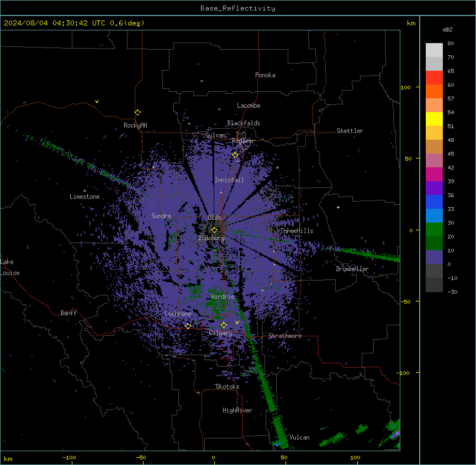The height and width of the screenshot is (465, 476).
Task: Click the -50 tick on the right axis
Action: click(x=405, y=302)
